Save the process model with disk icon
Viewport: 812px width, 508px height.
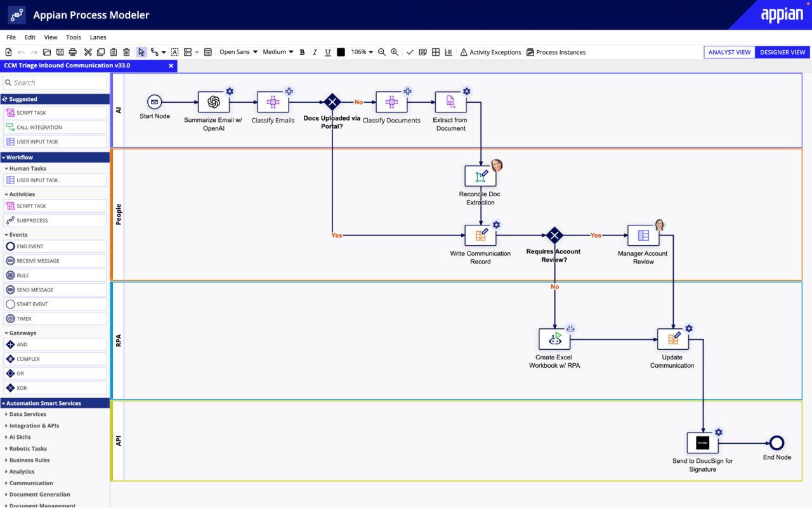pyautogui.click(x=60, y=52)
